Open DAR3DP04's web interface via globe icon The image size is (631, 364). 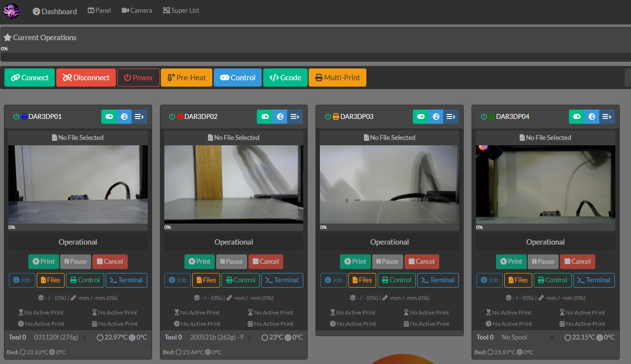tap(591, 116)
